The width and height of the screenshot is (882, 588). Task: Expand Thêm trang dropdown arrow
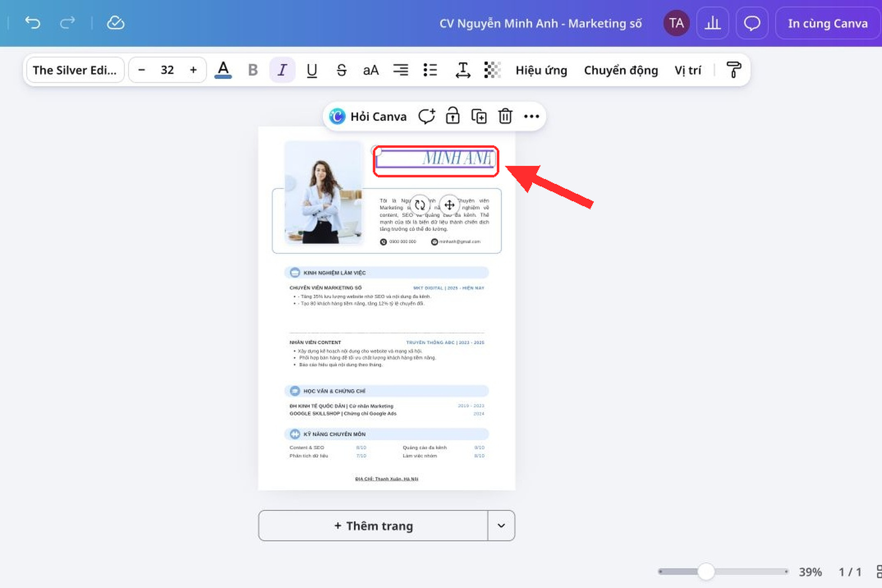click(x=501, y=526)
